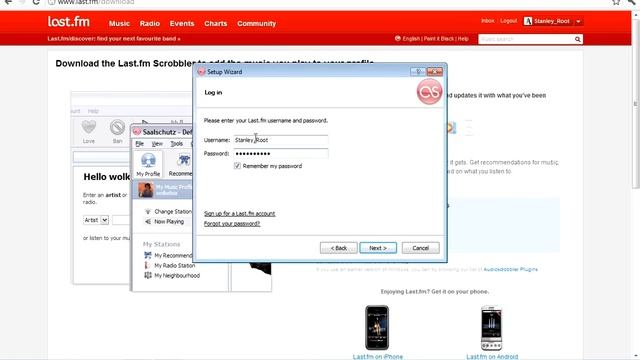
Task: Select Now Playing item
Action: coord(164,222)
